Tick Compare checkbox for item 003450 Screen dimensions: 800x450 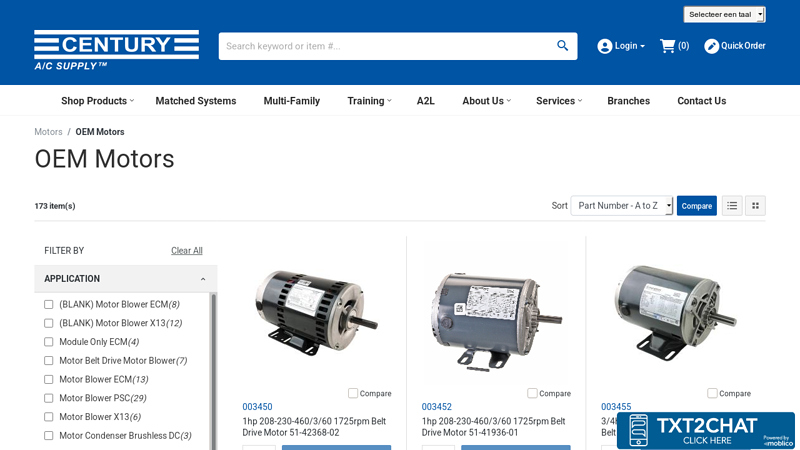(353, 393)
